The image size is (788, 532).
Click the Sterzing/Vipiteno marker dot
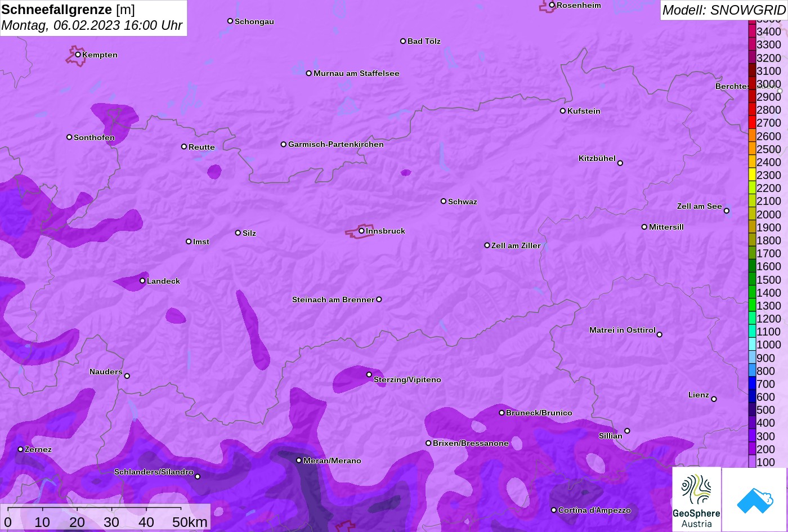point(369,374)
